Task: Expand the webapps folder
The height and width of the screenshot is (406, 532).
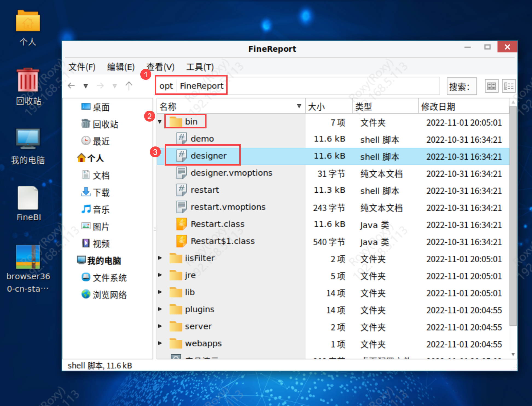Action: pyautogui.click(x=160, y=344)
